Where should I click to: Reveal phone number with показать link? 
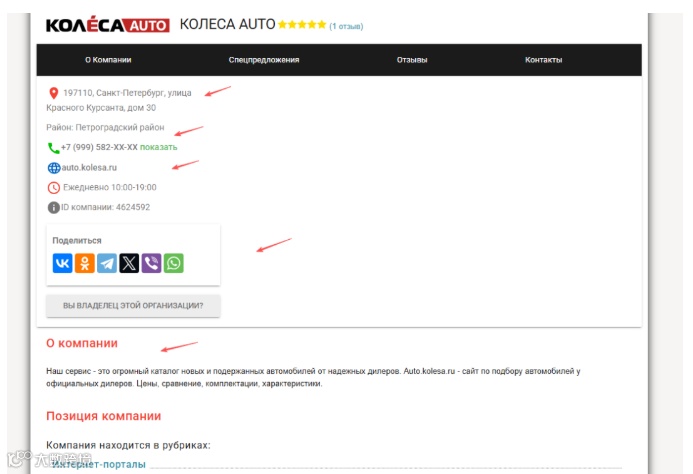coord(159,147)
